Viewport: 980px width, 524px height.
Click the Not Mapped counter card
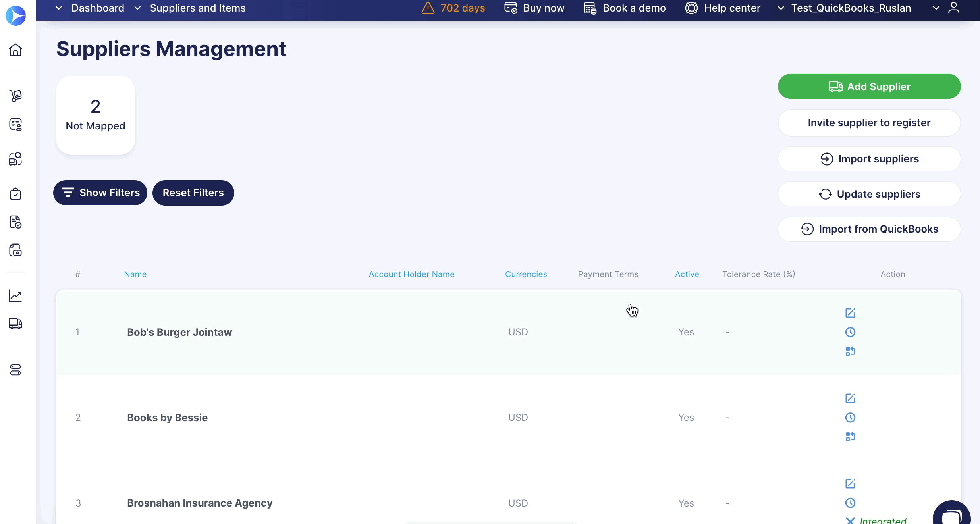[96, 115]
